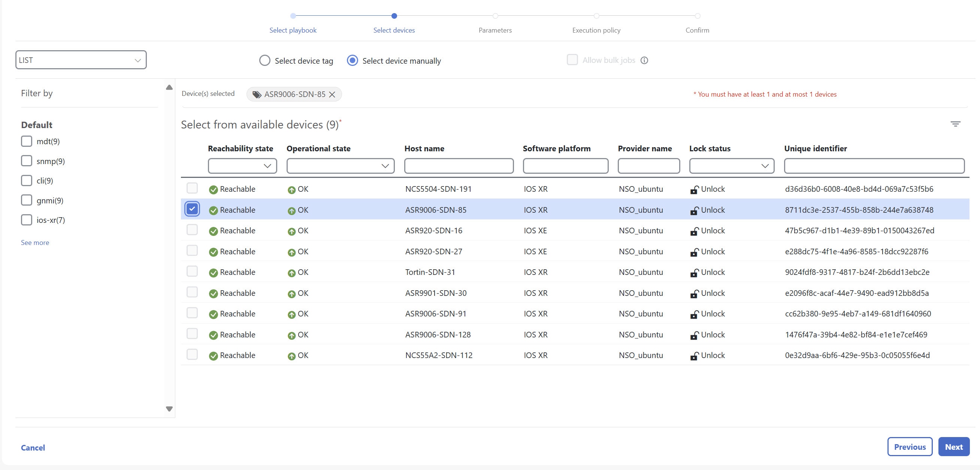
Task: Click the tag icon in selected device chip
Action: pos(257,94)
